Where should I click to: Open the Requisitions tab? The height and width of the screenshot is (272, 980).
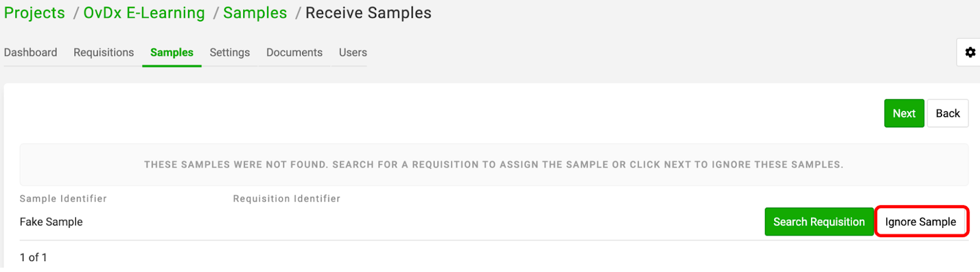pos(104,53)
